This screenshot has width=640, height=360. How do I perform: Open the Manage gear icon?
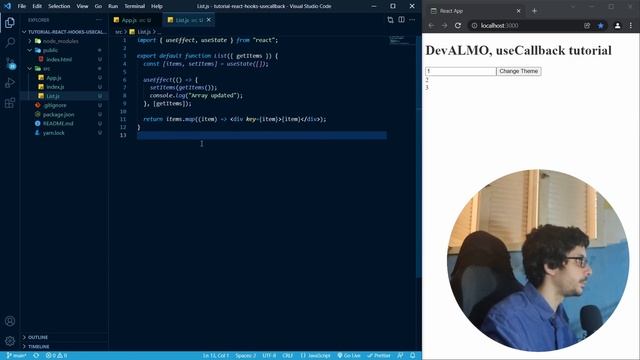(x=10, y=340)
